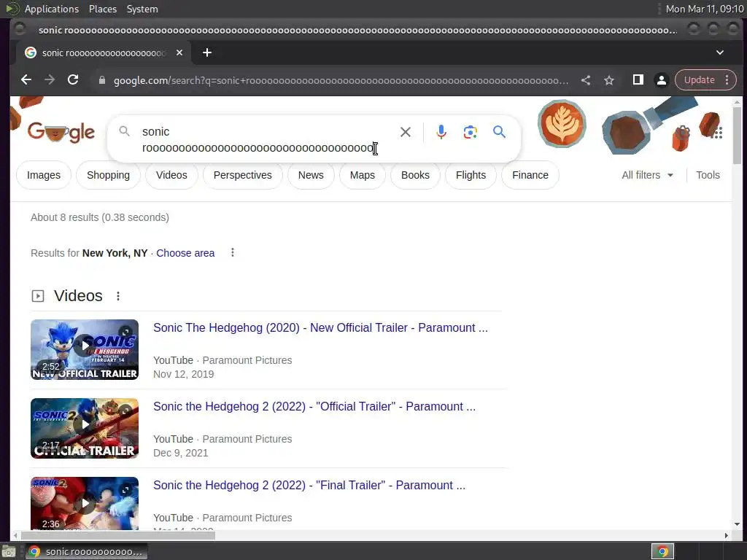Open the side panel icon

638,80
